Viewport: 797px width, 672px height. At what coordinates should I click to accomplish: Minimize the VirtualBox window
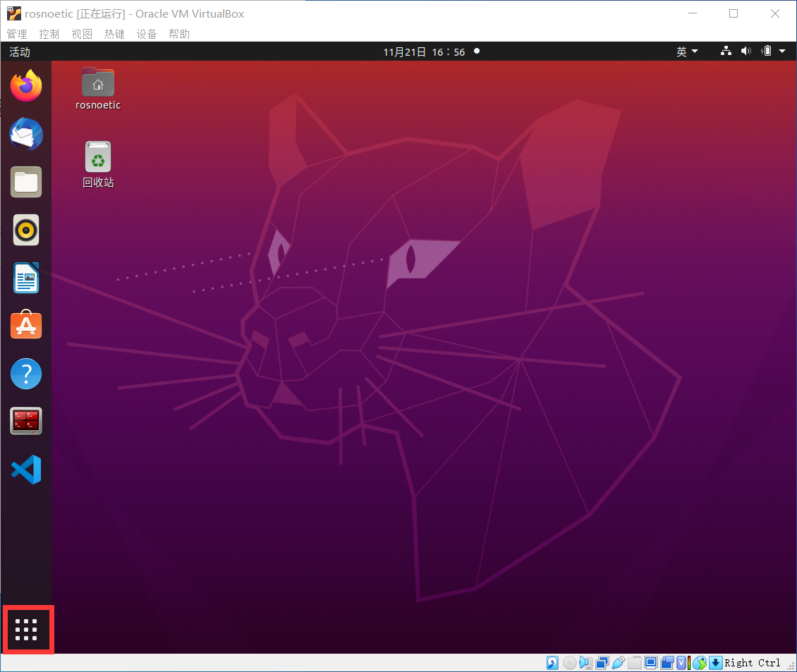(693, 13)
